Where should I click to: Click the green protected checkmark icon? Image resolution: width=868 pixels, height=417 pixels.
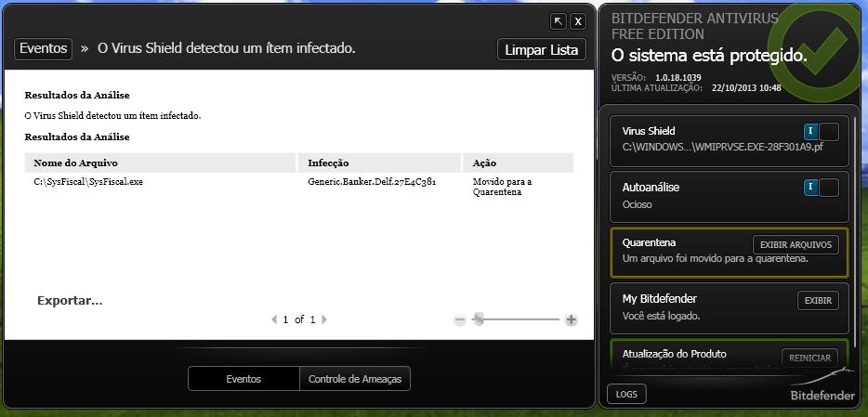point(813,51)
